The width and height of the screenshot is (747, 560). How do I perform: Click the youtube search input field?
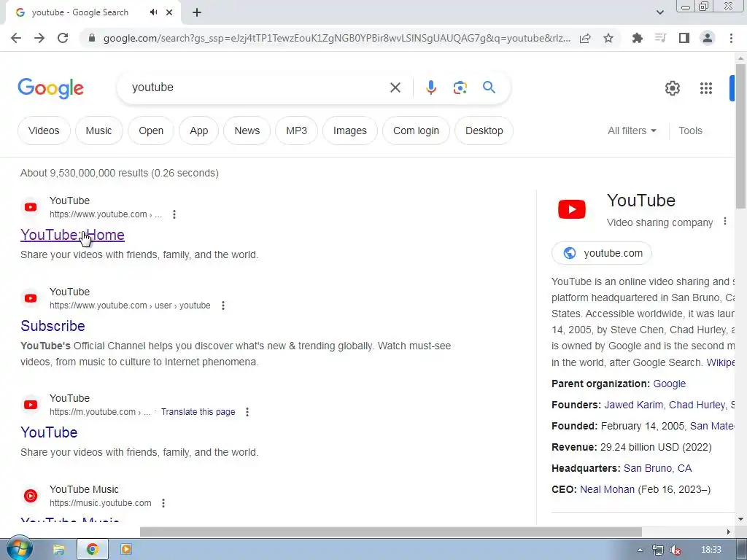coord(258,87)
